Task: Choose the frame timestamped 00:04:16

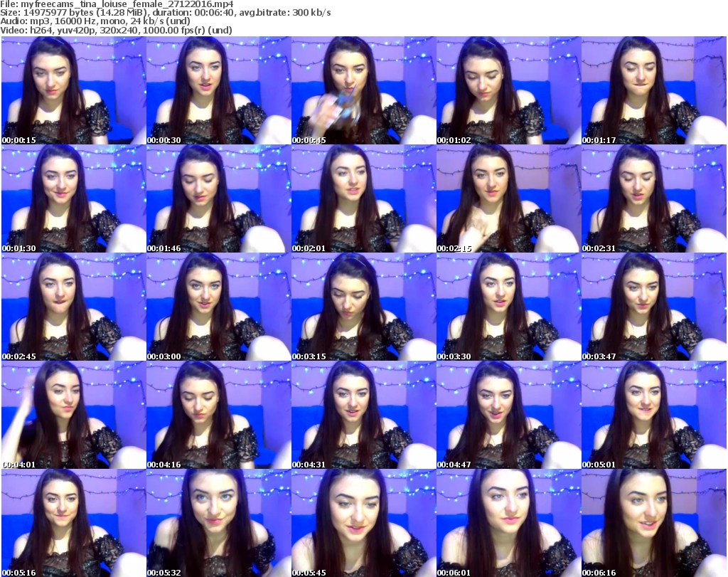Action: tap(219, 415)
